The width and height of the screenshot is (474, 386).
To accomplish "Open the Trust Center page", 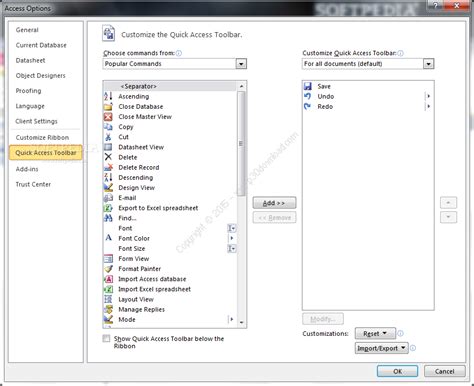I will [33, 184].
